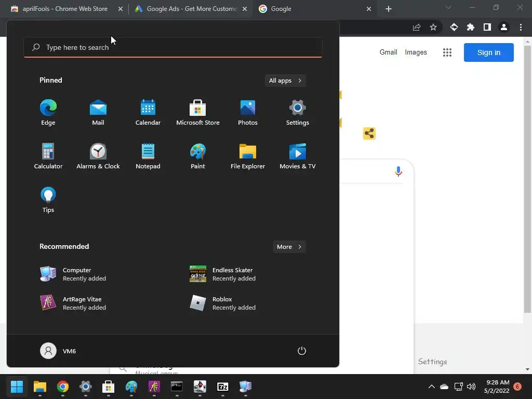Toggle the Chrome side panel
The width and height of the screenshot is (532, 399).
click(x=487, y=27)
